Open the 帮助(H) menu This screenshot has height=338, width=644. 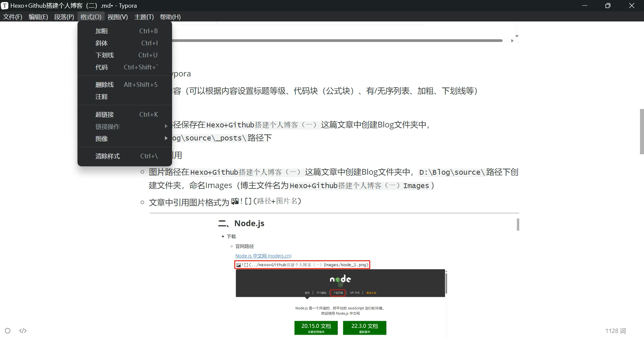(170, 17)
